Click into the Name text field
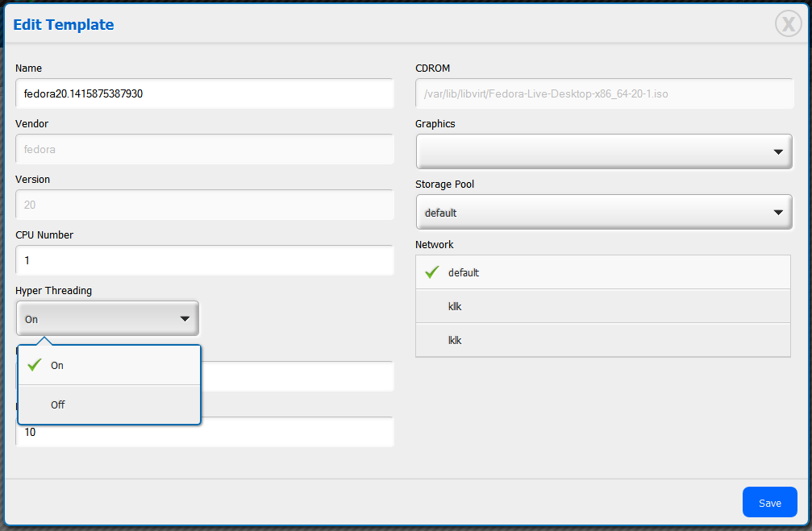Screen dimensions: 812x531 click(205, 93)
